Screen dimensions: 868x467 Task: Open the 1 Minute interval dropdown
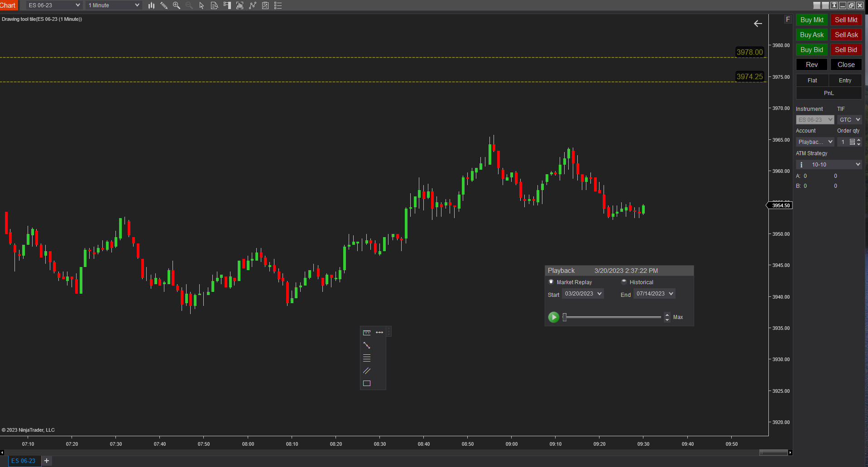pos(114,5)
